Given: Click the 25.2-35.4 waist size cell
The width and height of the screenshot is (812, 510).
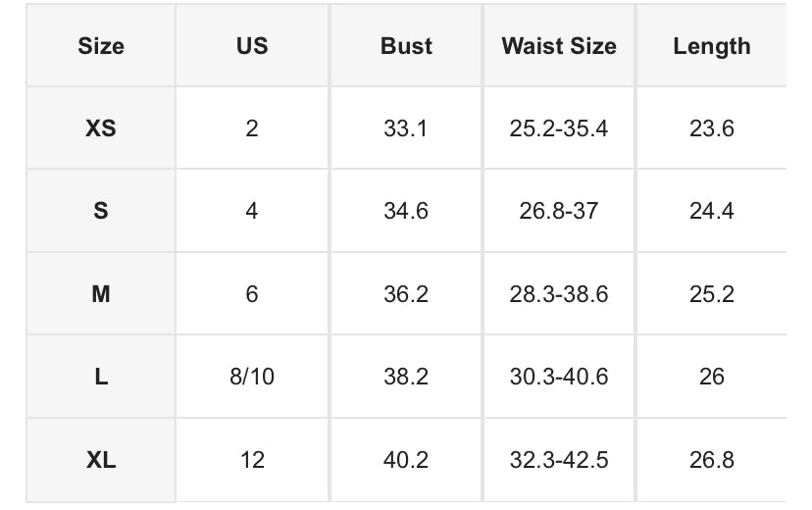Looking at the screenshot, I should click(559, 128).
